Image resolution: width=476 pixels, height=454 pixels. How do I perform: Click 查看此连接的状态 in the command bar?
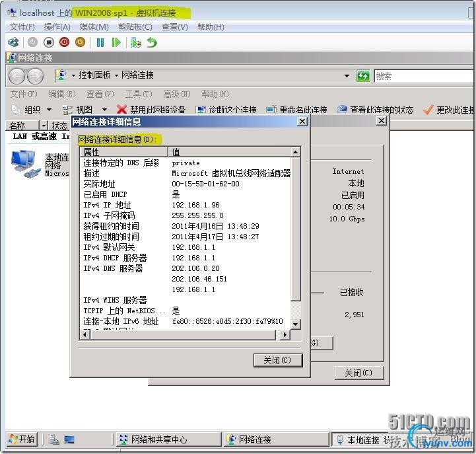point(375,110)
